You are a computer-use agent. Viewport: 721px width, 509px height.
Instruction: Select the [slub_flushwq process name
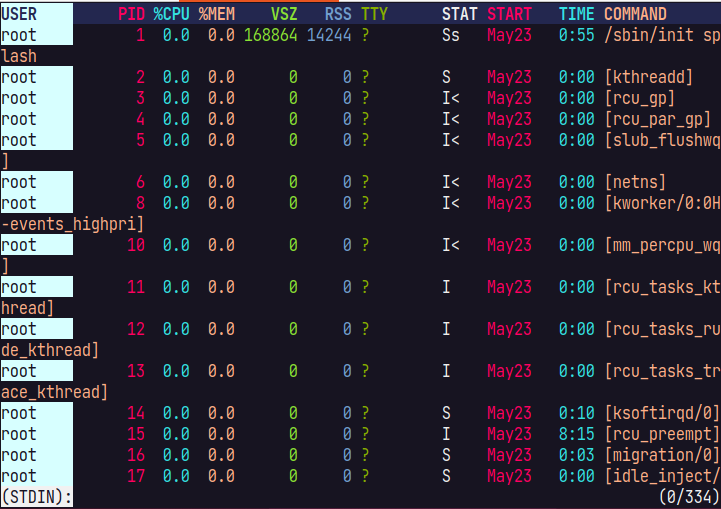pyautogui.click(x=663, y=140)
